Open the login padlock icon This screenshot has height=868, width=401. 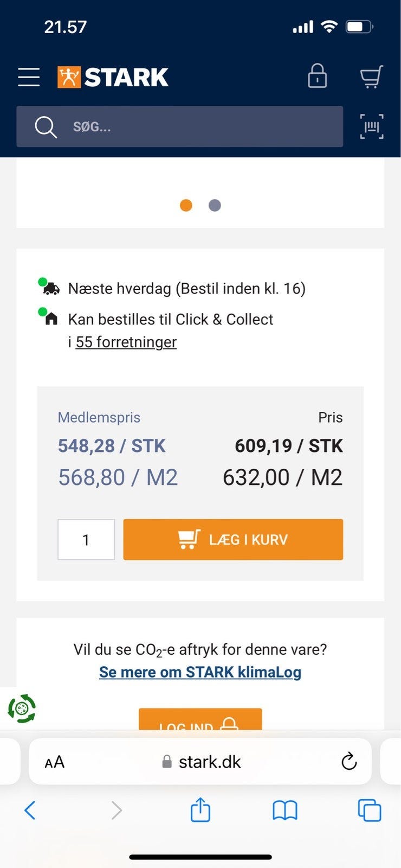tap(317, 76)
